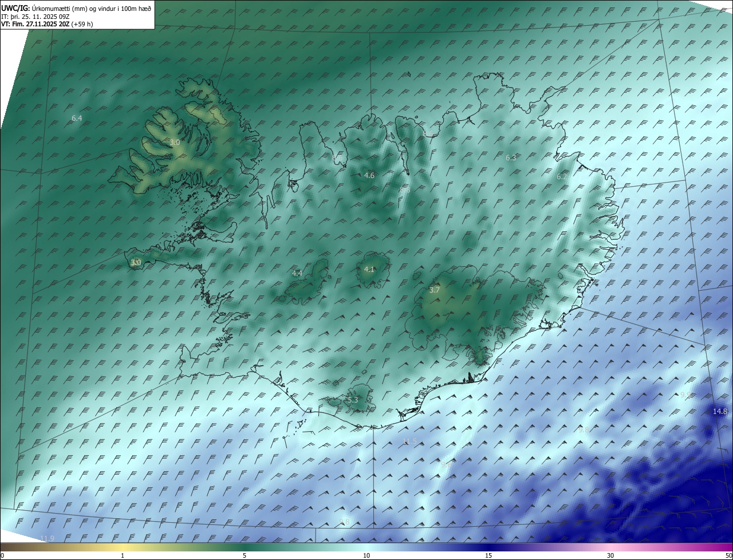The width and height of the screenshot is (733, 560).
Task: Click the '10' tick label on the legend
Action: tap(366, 555)
